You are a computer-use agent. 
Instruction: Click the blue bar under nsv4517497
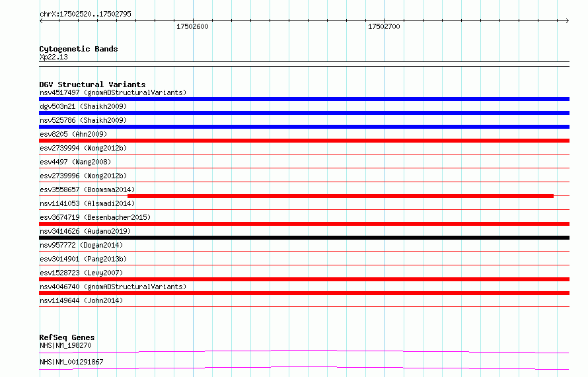click(x=304, y=99)
